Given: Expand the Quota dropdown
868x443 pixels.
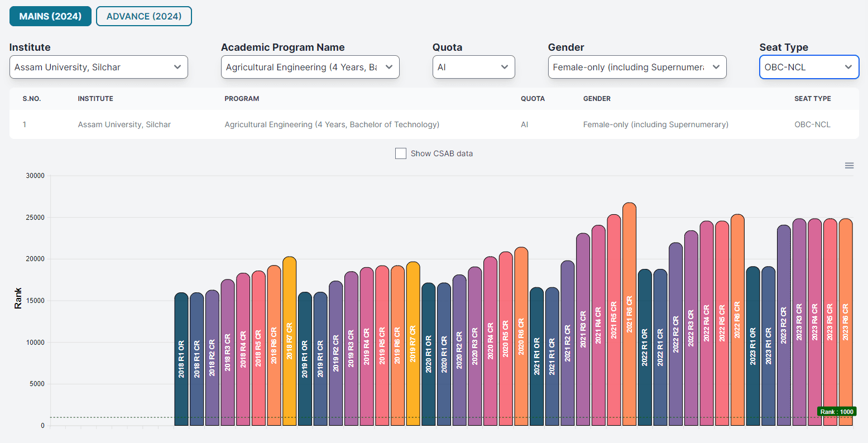Looking at the screenshot, I should click(x=473, y=67).
